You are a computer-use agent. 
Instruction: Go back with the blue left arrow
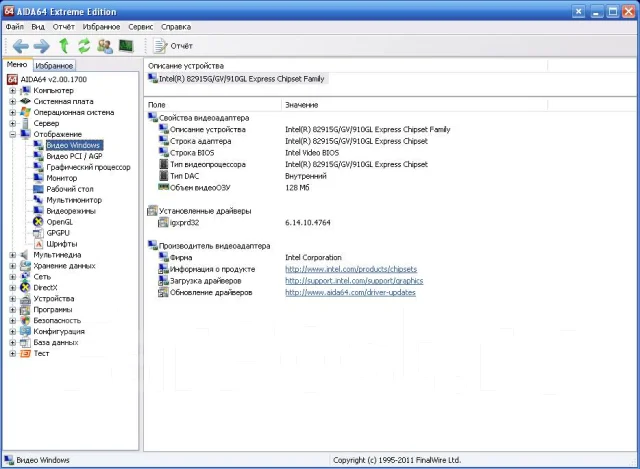(x=20, y=46)
